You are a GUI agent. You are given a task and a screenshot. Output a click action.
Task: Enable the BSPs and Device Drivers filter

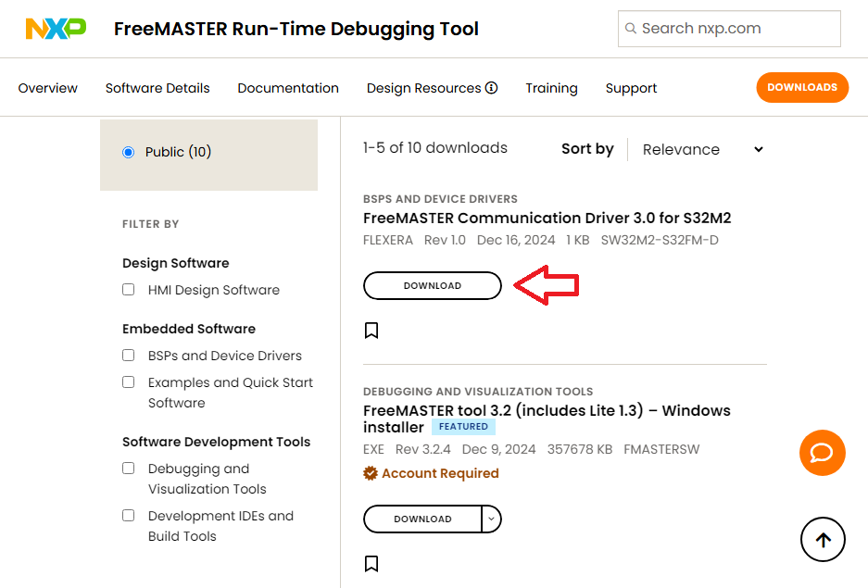click(x=129, y=356)
